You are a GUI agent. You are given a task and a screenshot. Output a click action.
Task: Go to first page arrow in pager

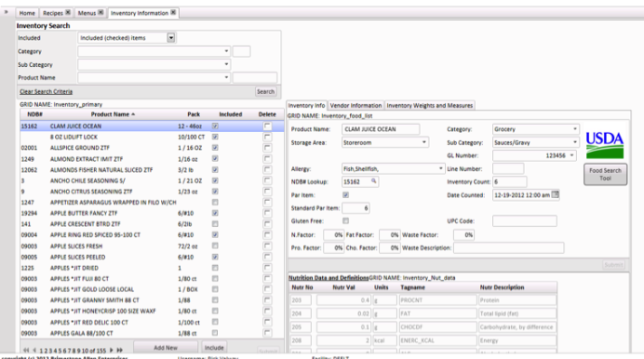coord(26,350)
